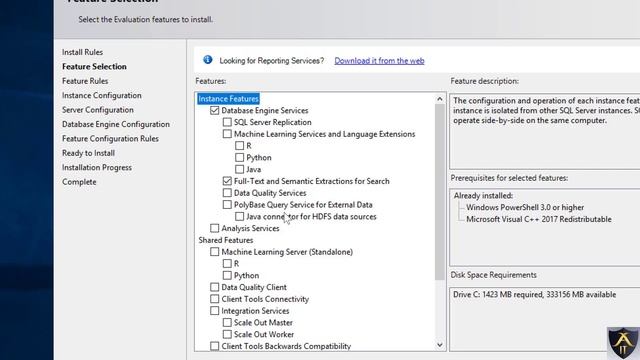
Task: Enable the Java language extension checkbox
Action: pyautogui.click(x=240, y=169)
